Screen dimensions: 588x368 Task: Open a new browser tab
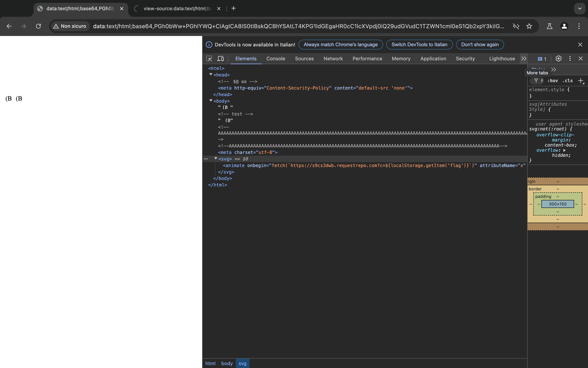(234, 8)
